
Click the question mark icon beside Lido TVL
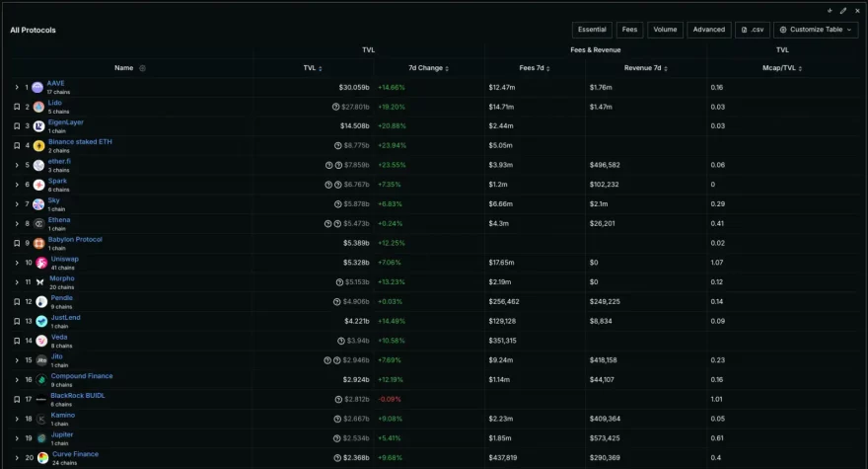[335, 107]
